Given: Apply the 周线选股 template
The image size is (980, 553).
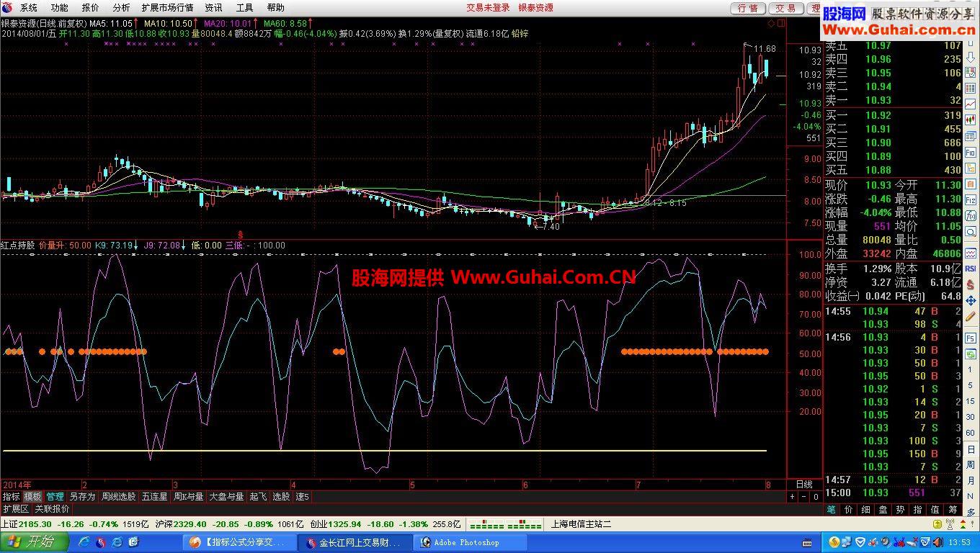Looking at the screenshot, I should tap(118, 497).
